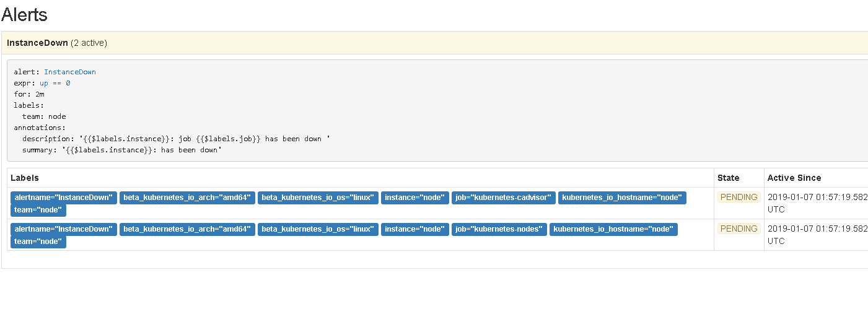
Task: Click beta_kubernetes_io_os="linux" badge in the kubernetes-nodes row
Action: tap(317, 229)
